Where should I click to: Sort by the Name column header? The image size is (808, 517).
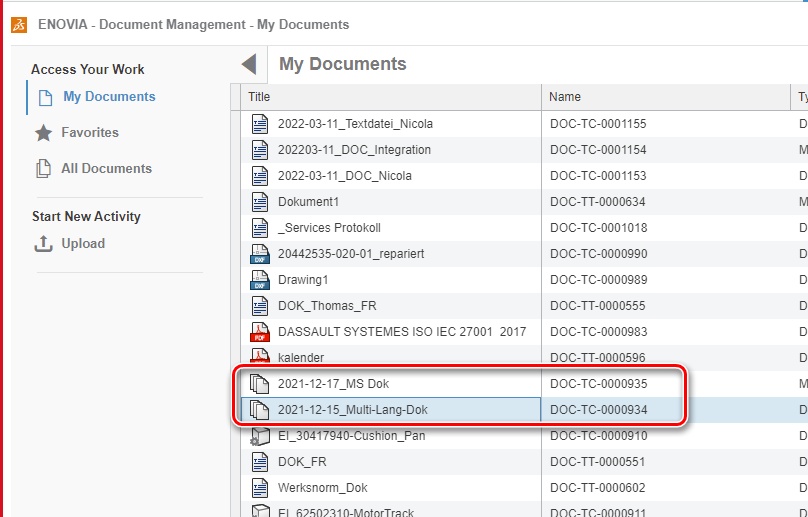click(565, 97)
